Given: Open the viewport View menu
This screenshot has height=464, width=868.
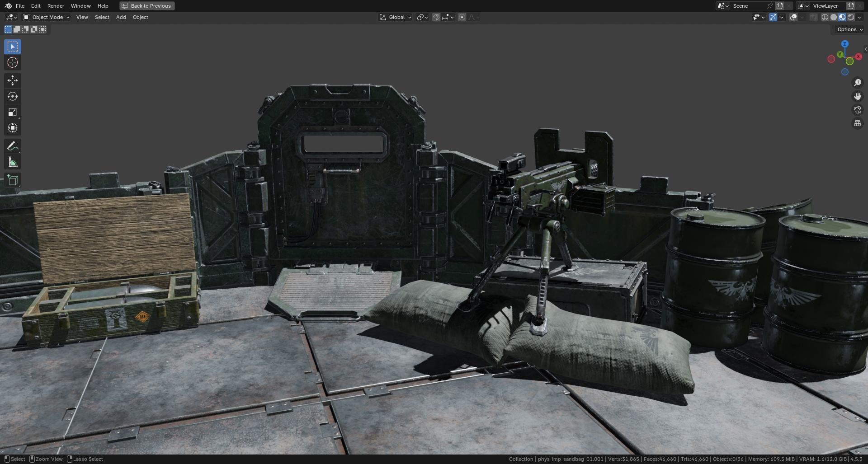Looking at the screenshot, I should tap(82, 17).
